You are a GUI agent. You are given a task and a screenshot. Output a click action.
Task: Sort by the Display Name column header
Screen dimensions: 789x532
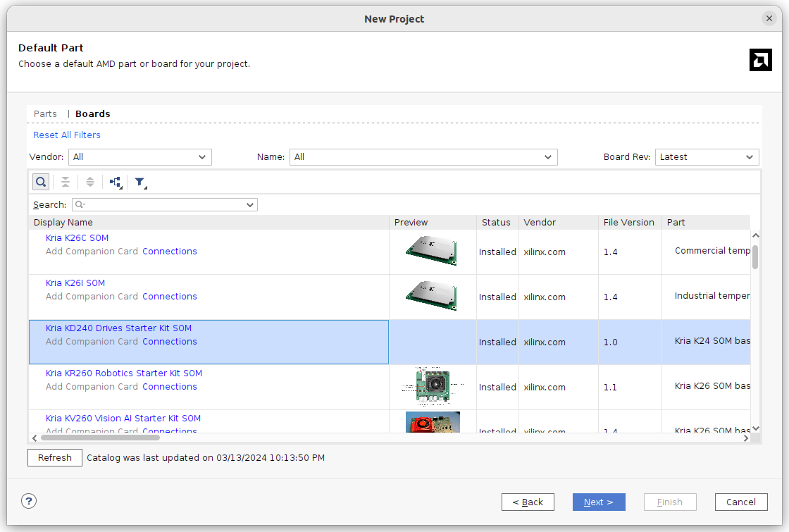(209, 223)
